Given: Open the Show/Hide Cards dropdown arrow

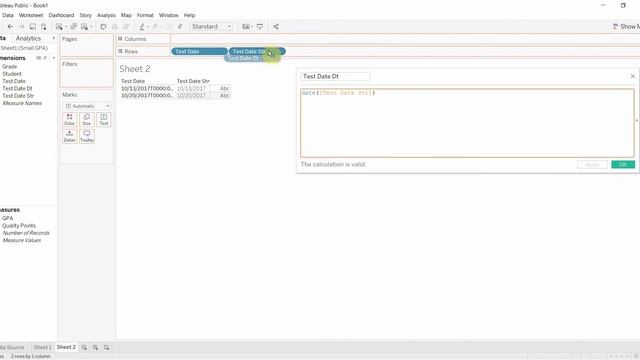Looking at the screenshot, I should [252, 27].
